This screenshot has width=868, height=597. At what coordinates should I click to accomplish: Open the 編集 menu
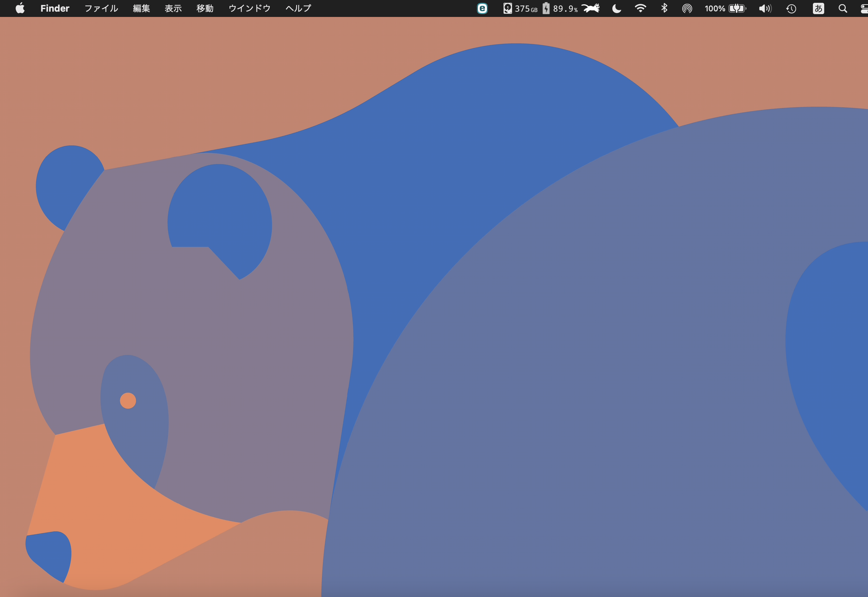[x=142, y=8]
